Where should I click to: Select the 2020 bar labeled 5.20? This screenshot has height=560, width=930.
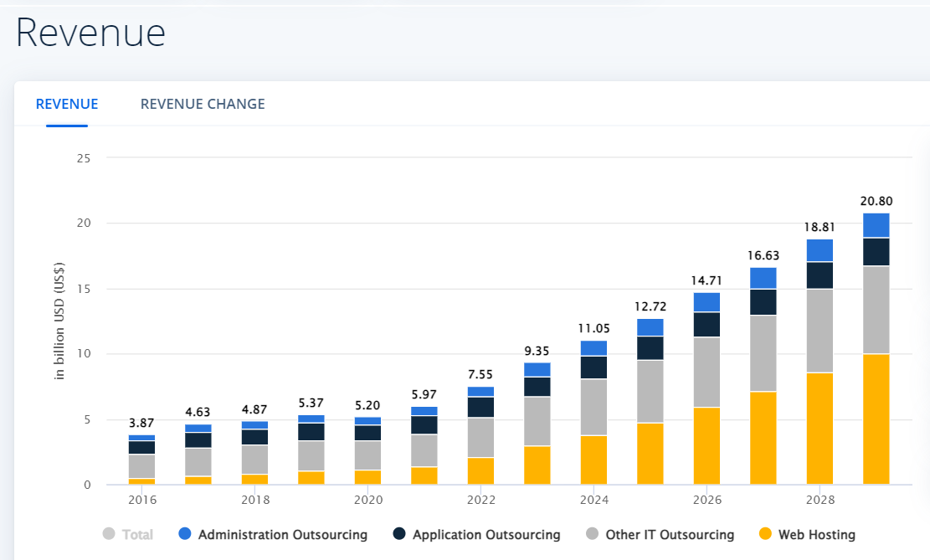pos(367,451)
